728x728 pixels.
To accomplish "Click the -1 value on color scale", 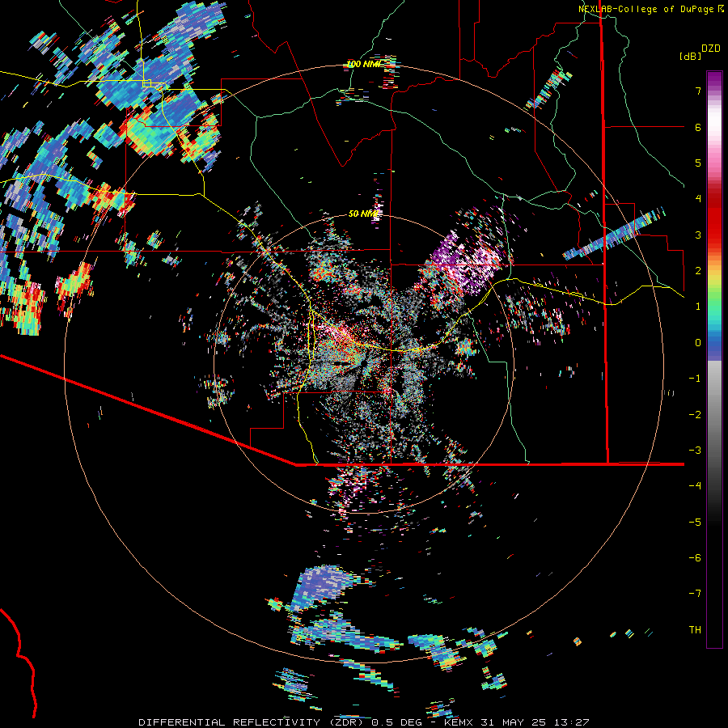I will point(695,379).
